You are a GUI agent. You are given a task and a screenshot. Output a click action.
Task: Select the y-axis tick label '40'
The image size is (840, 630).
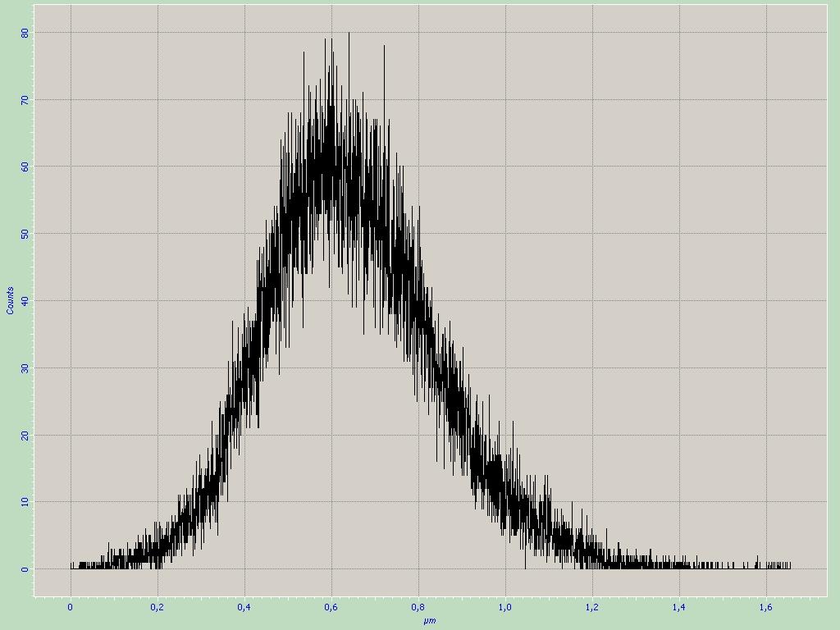click(24, 301)
